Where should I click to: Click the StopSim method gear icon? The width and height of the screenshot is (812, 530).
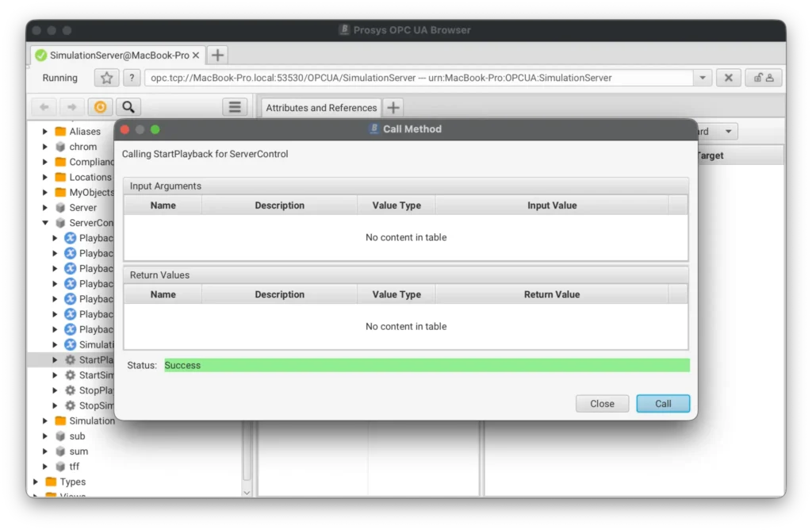pyautogui.click(x=70, y=405)
